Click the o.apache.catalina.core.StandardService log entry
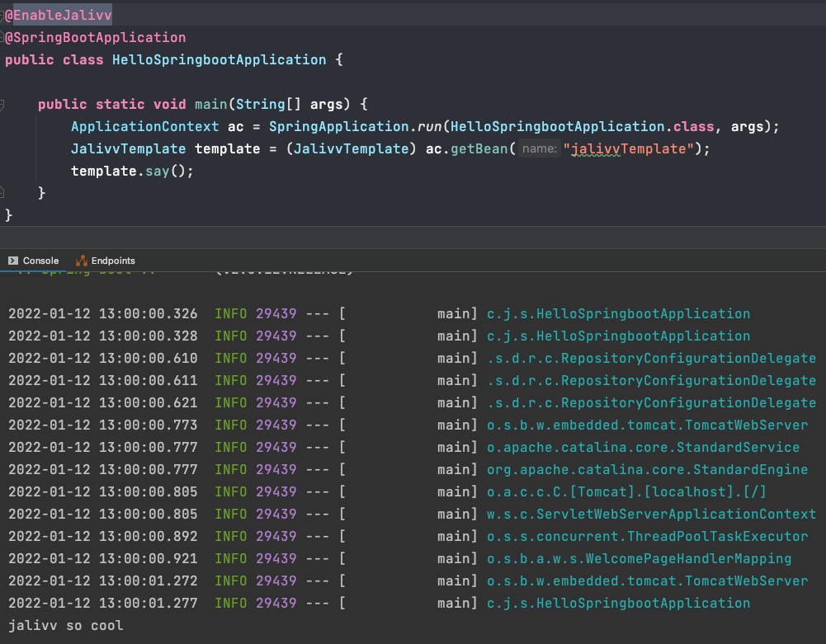This screenshot has width=826, height=644. (x=643, y=447)
